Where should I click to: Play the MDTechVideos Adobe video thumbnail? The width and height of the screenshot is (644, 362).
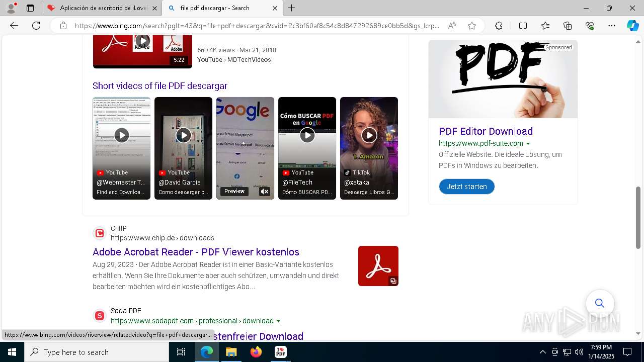pos(142,52)
